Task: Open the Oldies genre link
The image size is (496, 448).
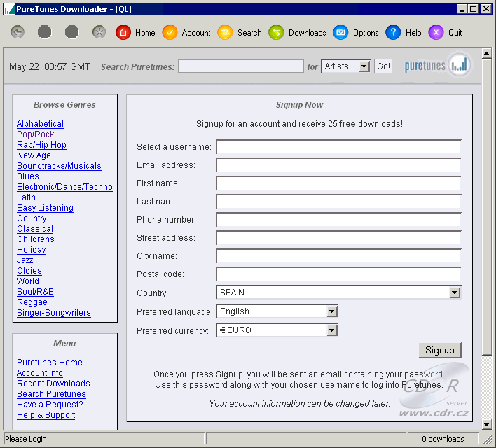Action: [x=29, y=271]
